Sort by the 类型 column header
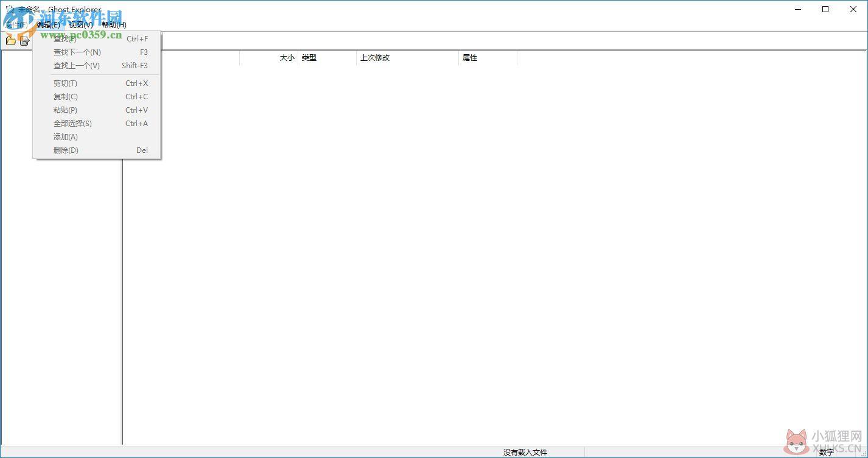Screen dimensions: 868x458 click(x=327, y=58)
